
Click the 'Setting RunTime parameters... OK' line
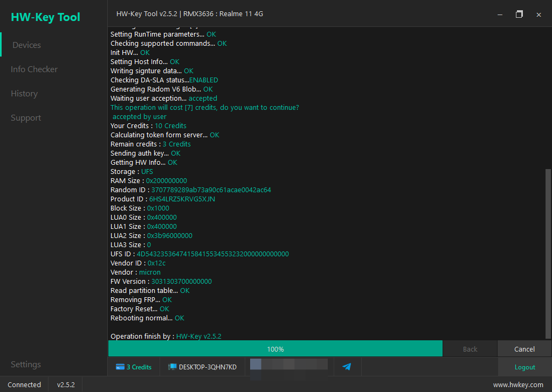click(x=163, y=34)
